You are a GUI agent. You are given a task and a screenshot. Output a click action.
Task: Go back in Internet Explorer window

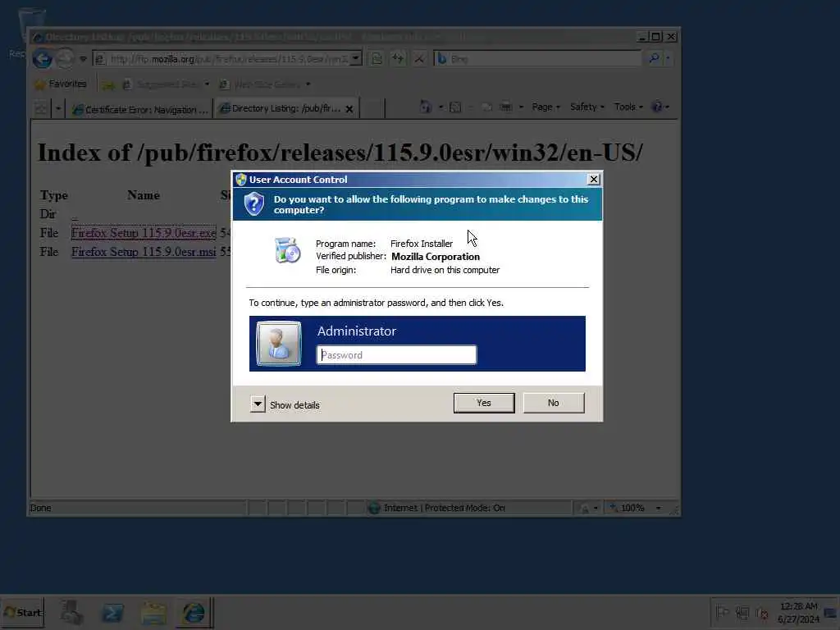click(x=43, y=58)
